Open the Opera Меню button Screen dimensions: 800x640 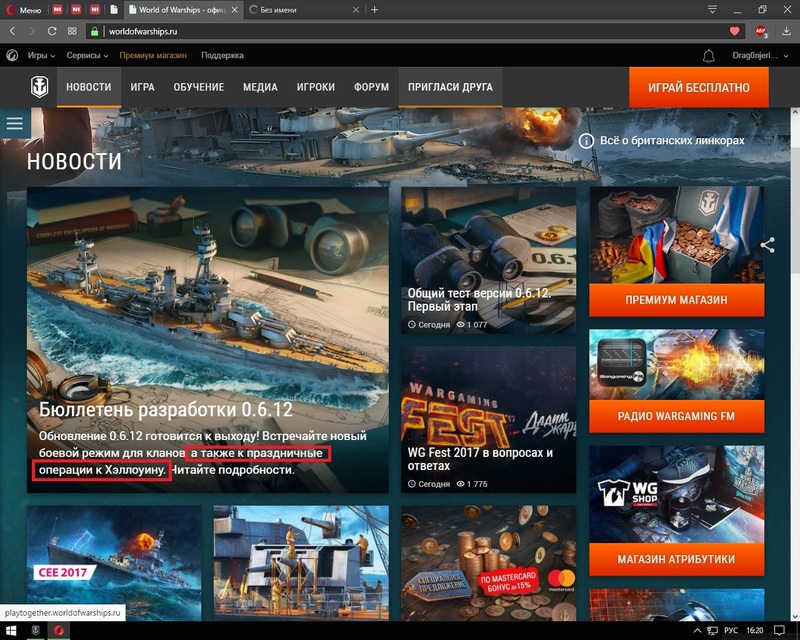coord(23,10)
